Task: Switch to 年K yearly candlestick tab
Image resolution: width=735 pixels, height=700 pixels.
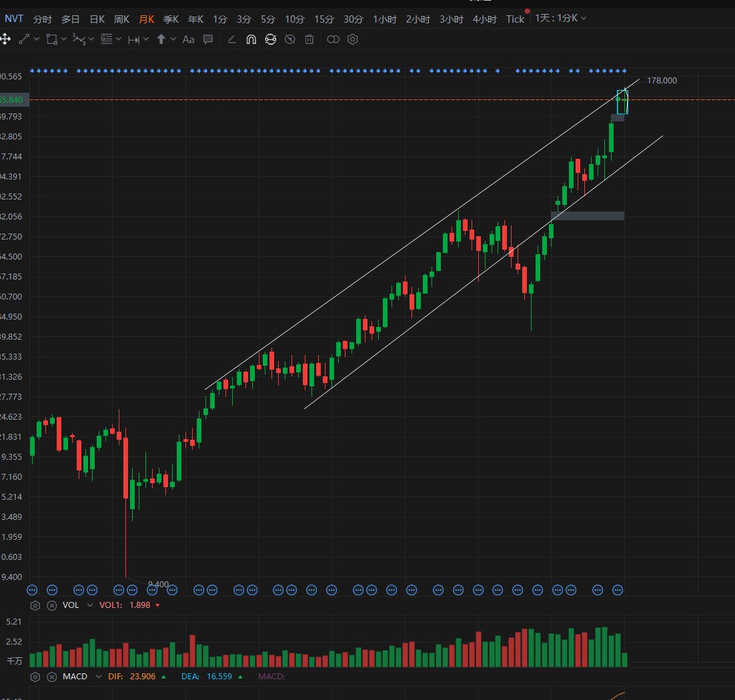Action: pyautogui.click(x=195, y=19)
